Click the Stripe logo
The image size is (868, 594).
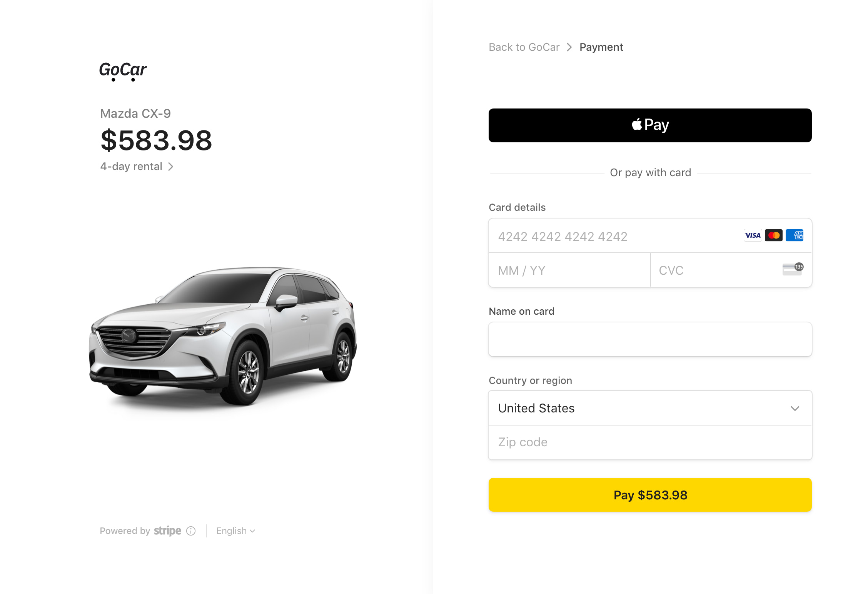[167, 531]
